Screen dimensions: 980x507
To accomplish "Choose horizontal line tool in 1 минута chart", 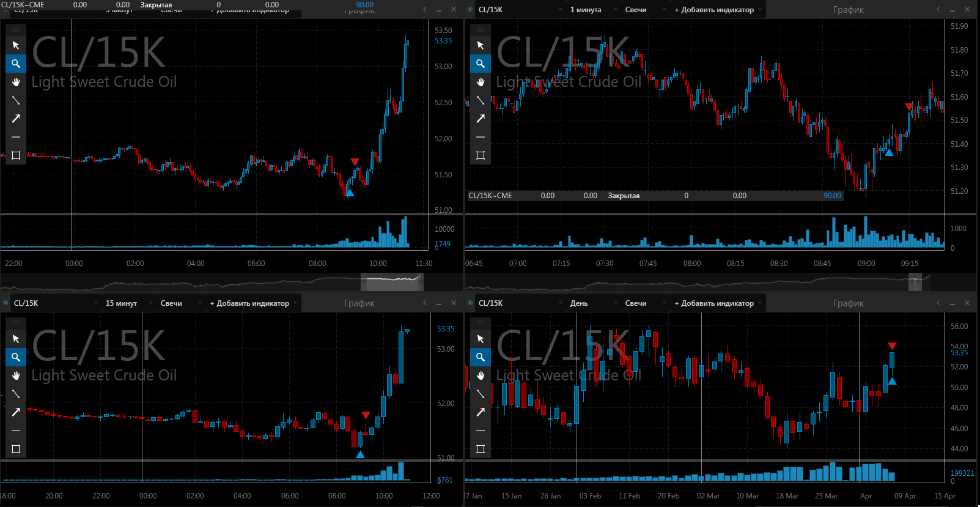I will point(481,137).
